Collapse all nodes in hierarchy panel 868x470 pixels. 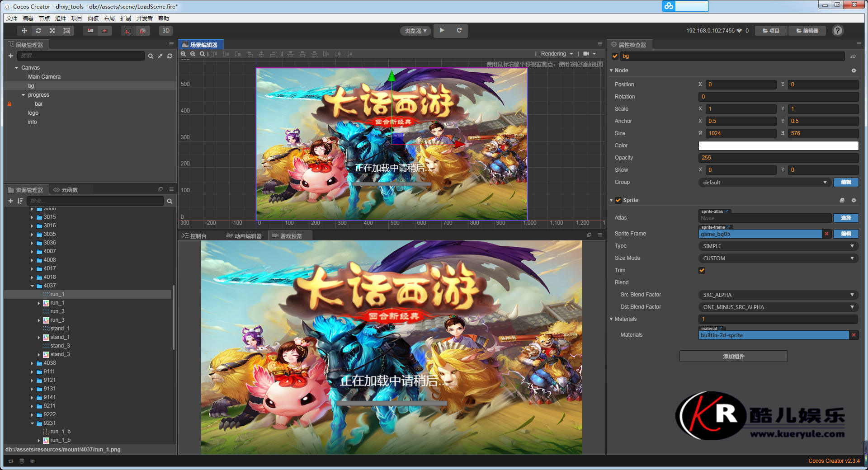point(160,56)
